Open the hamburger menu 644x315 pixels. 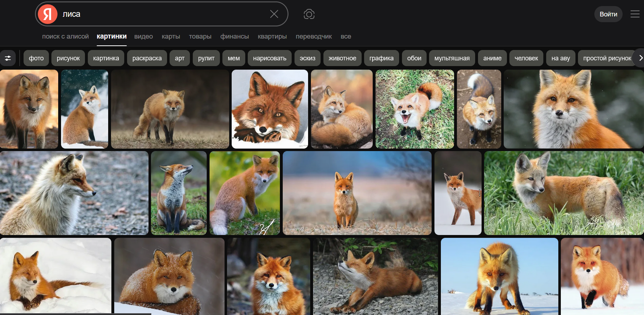pos(635,14)
